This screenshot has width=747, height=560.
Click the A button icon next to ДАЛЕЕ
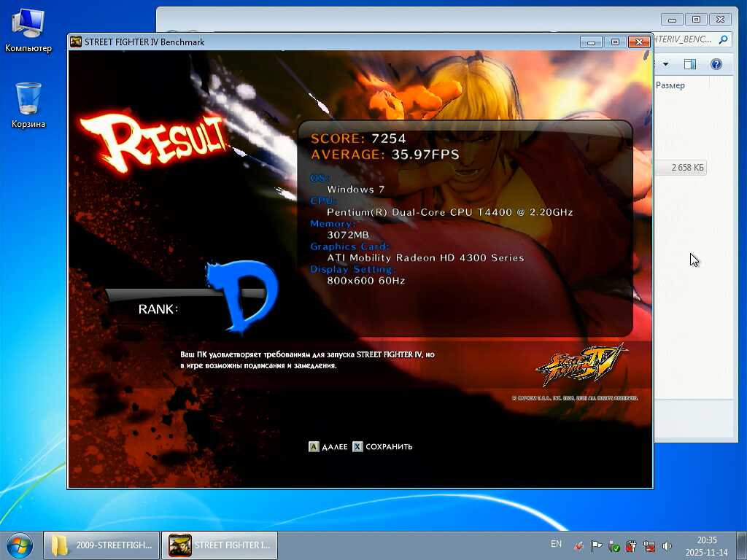[x=314, y=447]
